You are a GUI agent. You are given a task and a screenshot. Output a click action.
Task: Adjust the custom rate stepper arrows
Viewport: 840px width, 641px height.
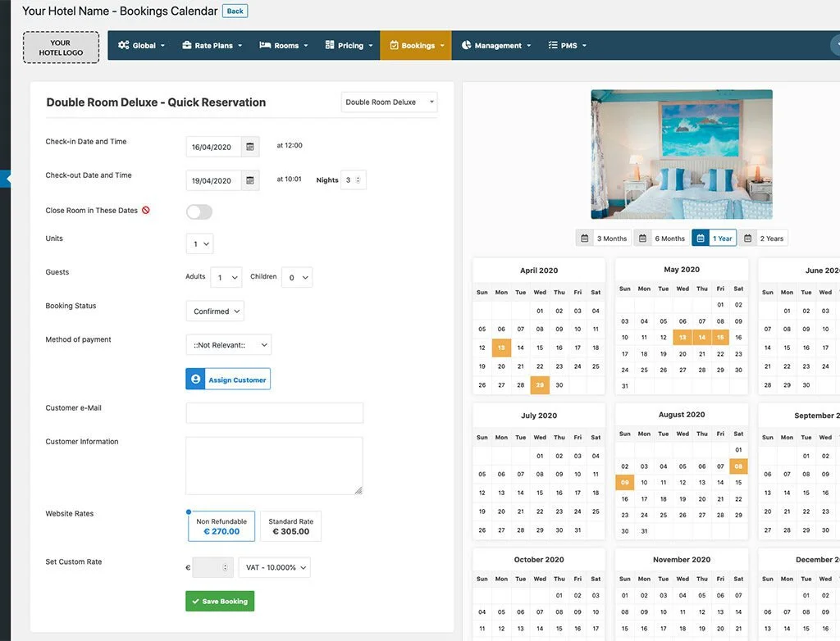pyautogui.click(x=225, y=567)
